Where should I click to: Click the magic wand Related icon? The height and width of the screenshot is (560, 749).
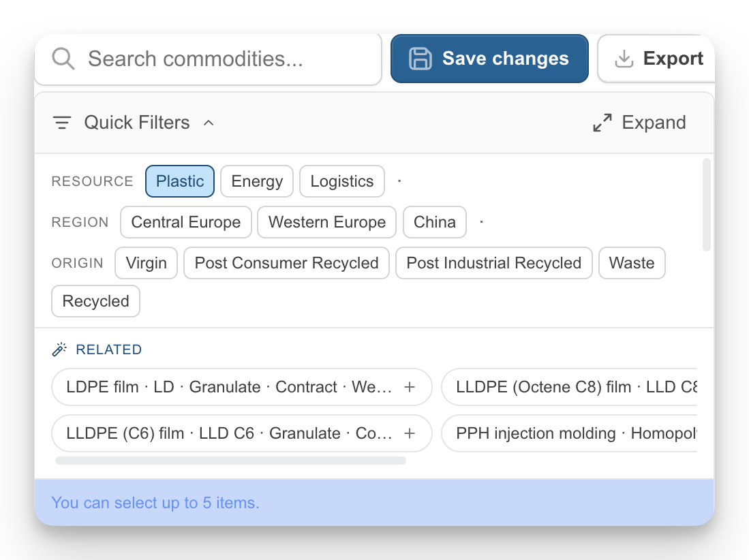(59, 349)
